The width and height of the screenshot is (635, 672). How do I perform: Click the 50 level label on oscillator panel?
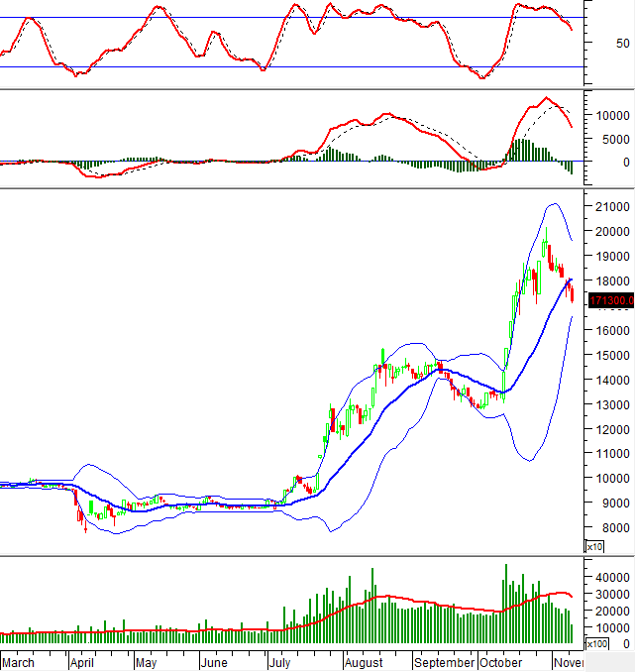point(621,44)
